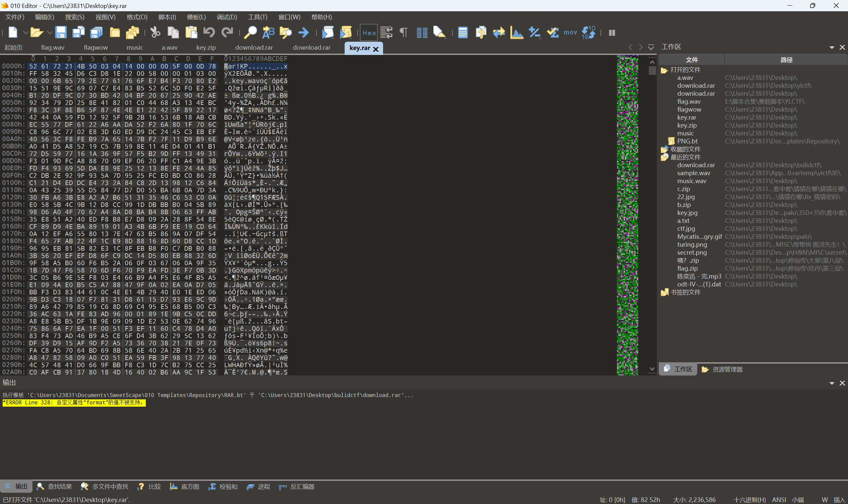Open the 搜索(S) menu
This screenshot has width=848, height=504.
tap(75, 17)
